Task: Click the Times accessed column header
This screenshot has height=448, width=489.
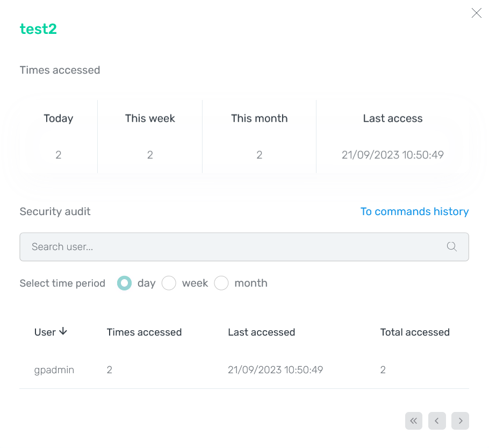Action: (144, 332)
